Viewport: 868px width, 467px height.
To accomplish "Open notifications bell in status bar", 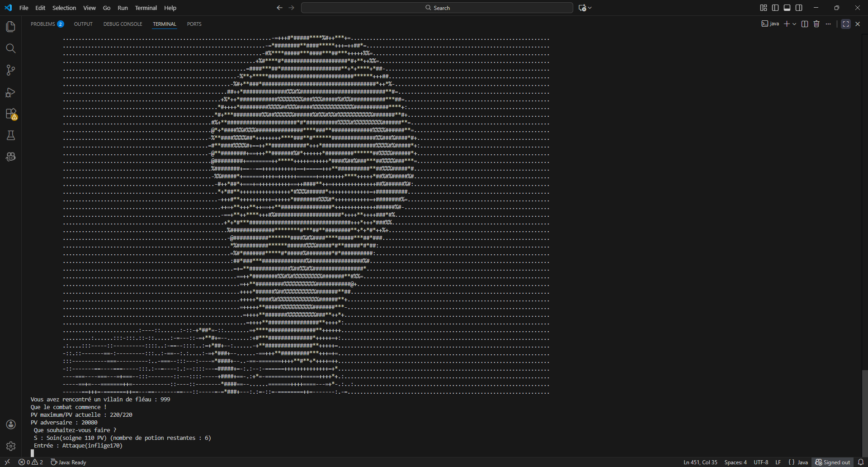I will click(861, 462).
